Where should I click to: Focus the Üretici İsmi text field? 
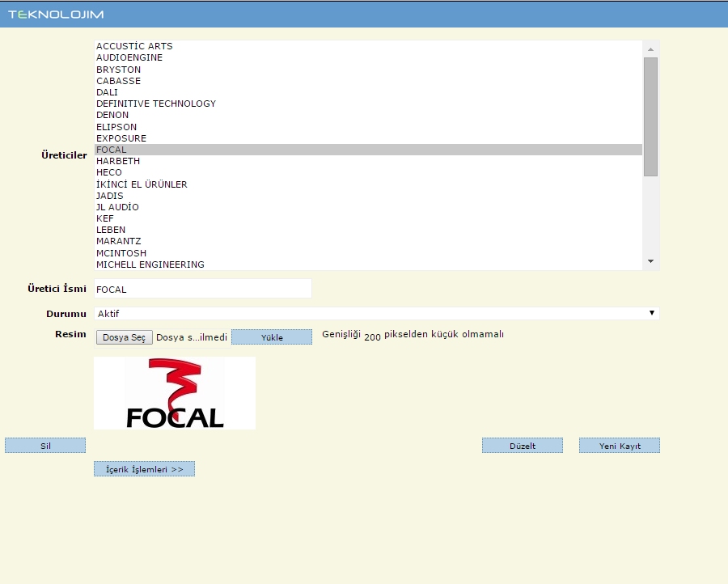[x=203, y=289]
